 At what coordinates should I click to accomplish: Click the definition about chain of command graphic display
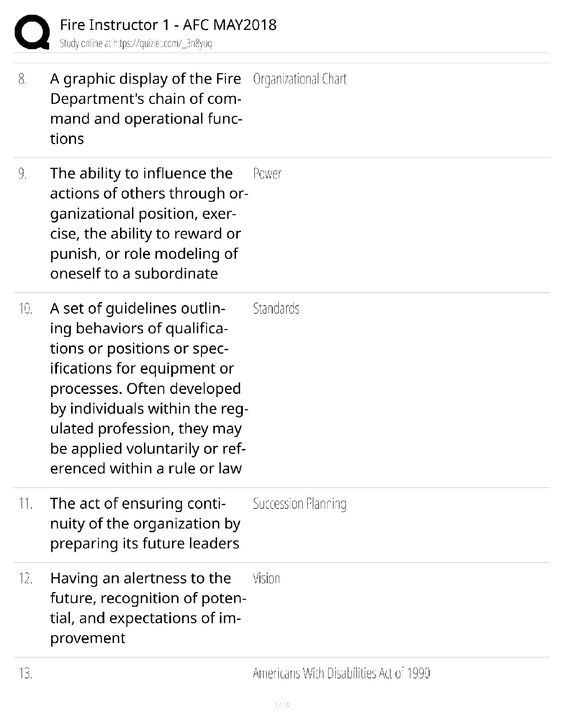pyautogui.click(x=146, y=108)
